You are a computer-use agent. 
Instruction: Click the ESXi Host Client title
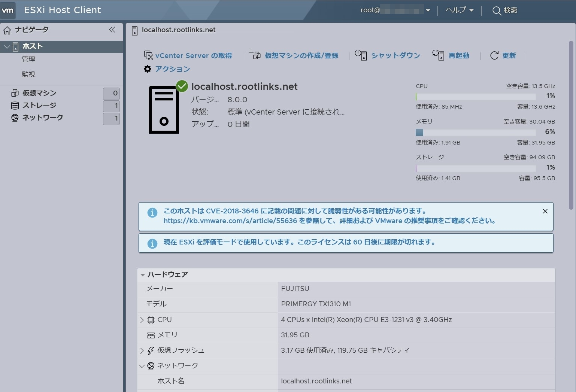pos(63,10)
